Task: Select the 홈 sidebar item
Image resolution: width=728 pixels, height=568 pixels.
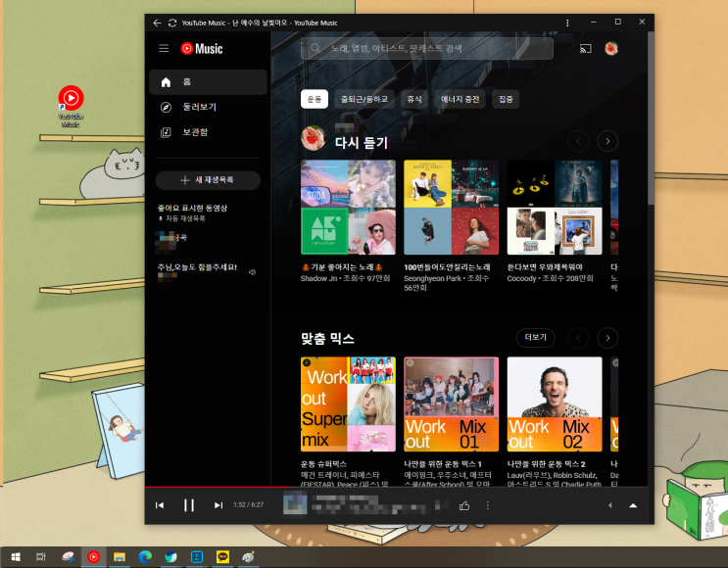Action: 208,82
